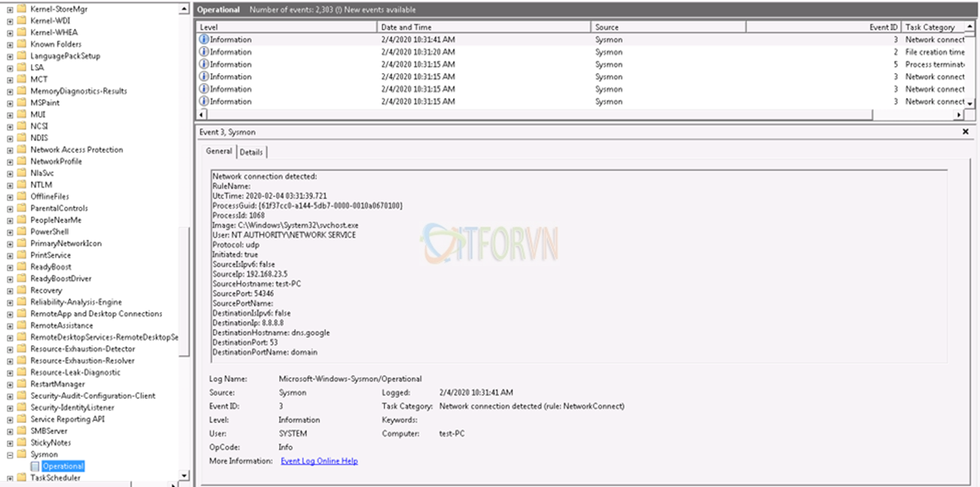The height and width of the screenshot is (487, 980).
Task: Expand the Kernel-WHEA tree node
Action: point(10,32)
